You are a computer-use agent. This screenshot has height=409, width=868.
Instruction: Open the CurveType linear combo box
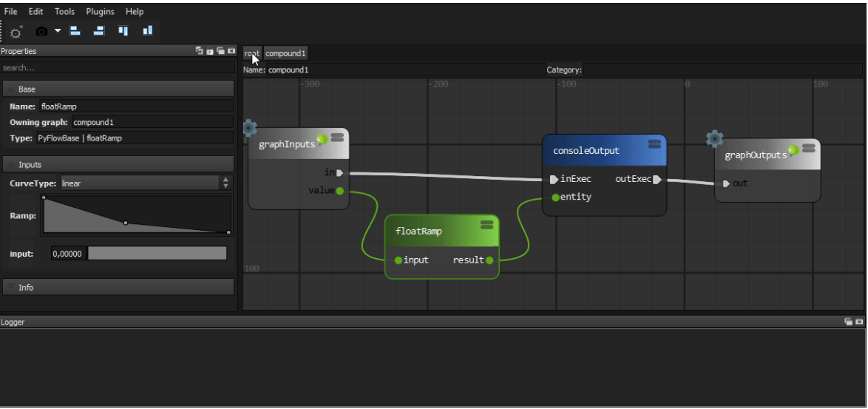pyautogui.click(x=146, y=183)
